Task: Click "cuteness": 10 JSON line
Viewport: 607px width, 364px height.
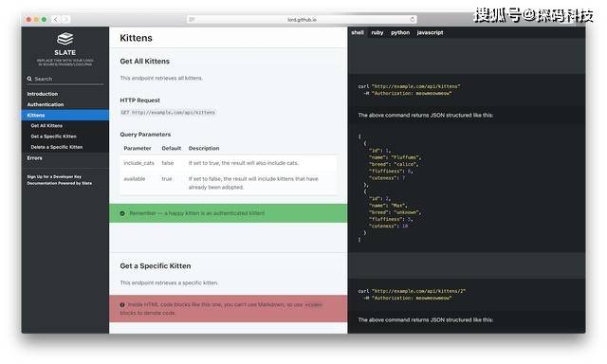Action: coord(389,226)
